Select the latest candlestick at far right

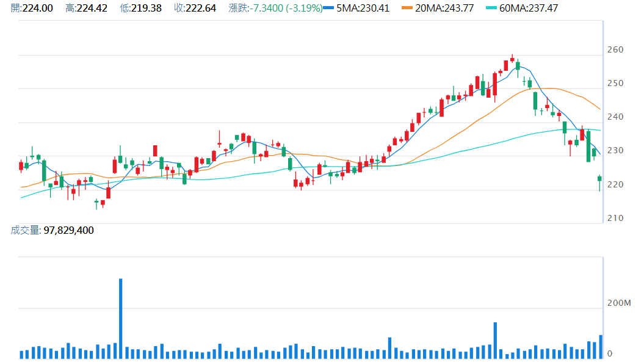coord(599,179)
